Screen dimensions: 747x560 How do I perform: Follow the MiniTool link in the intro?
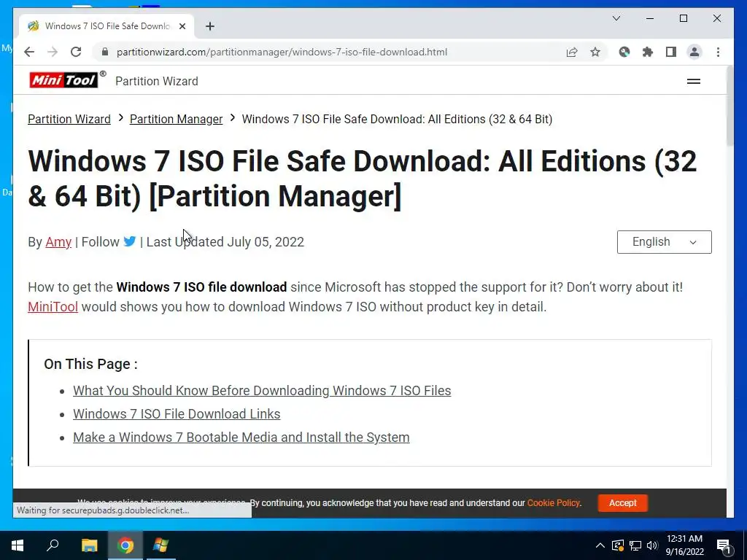53,307
